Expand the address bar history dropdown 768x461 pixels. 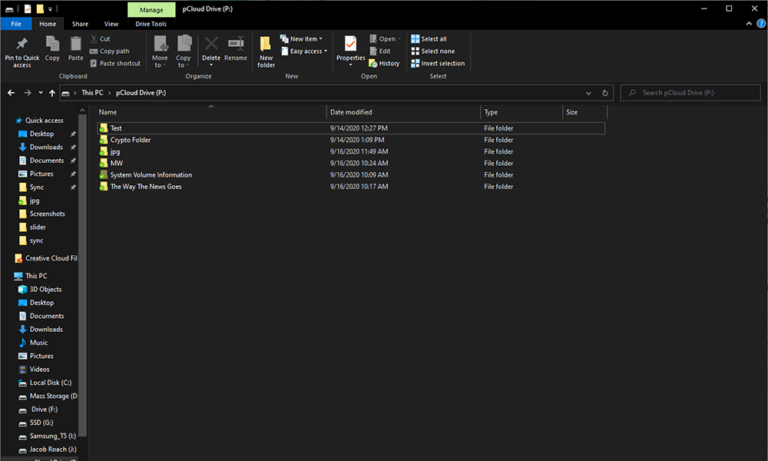(588, 93)
